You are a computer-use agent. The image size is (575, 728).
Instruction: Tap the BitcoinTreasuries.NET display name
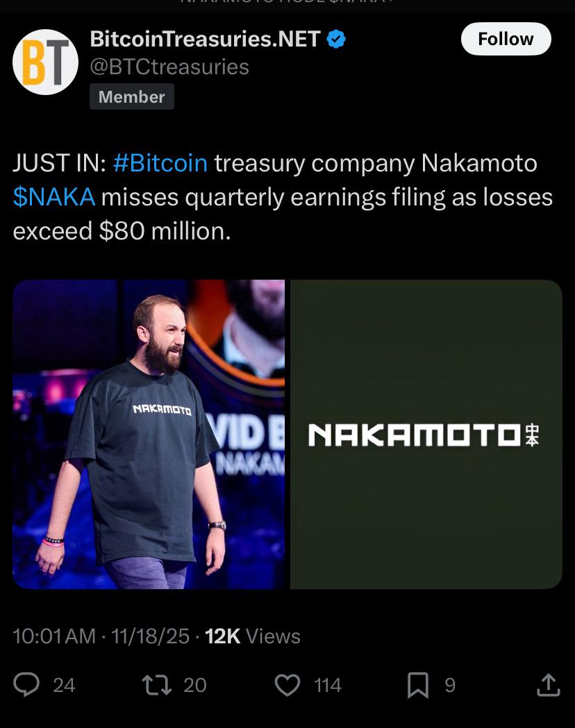click(205, 40)
